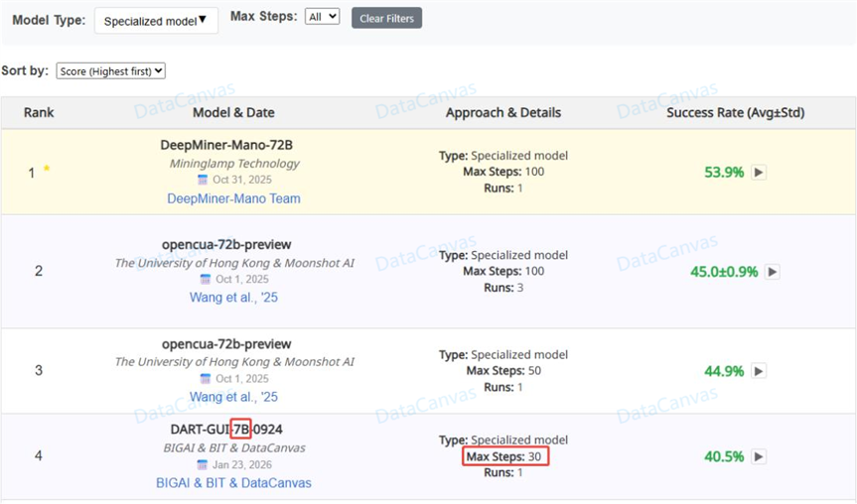Click the Max Steps: 30 detail text
This screenshot has width=857, height=504.
coord(503,456)
